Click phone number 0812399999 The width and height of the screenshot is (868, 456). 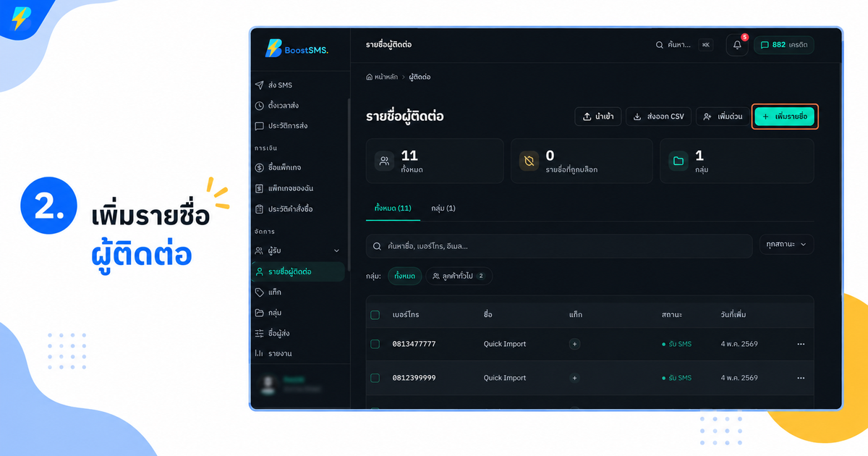pyautogui.click(x=414, y=378)
